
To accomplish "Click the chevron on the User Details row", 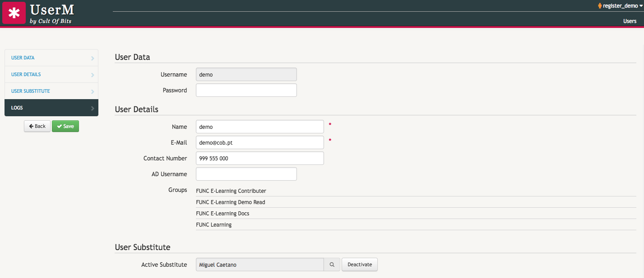I will click(92, 75).
